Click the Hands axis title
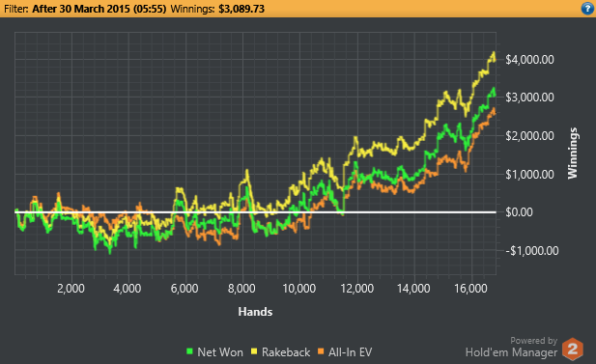Image resolution: width=596 pixels, height=364 pixels. coord(255,312)
